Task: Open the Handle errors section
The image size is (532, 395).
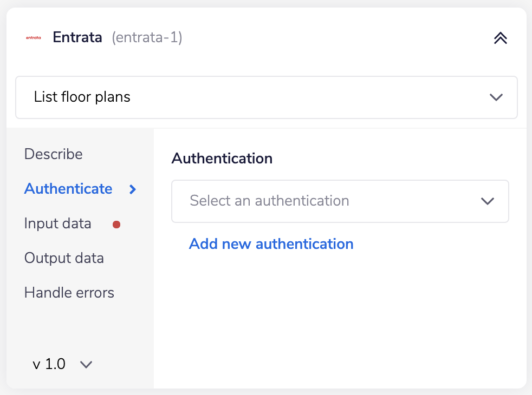Action: pyautogui.click(x=69, y=292)
